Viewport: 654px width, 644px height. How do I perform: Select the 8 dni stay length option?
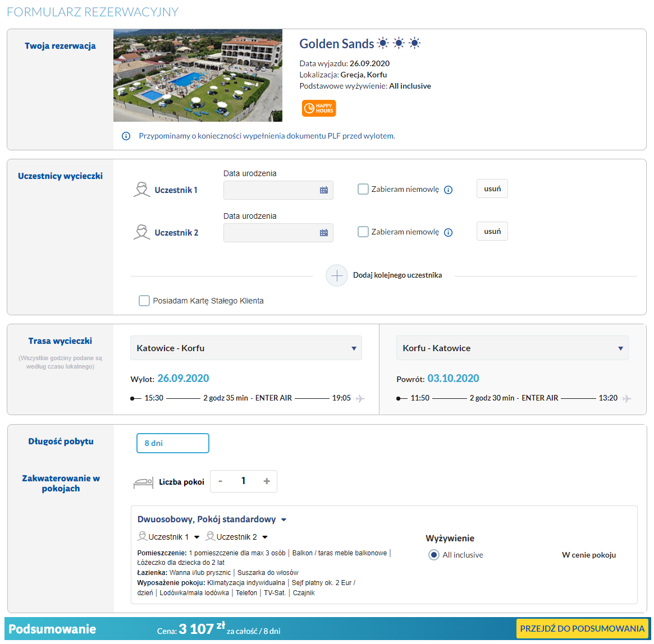tap(173, 443)
